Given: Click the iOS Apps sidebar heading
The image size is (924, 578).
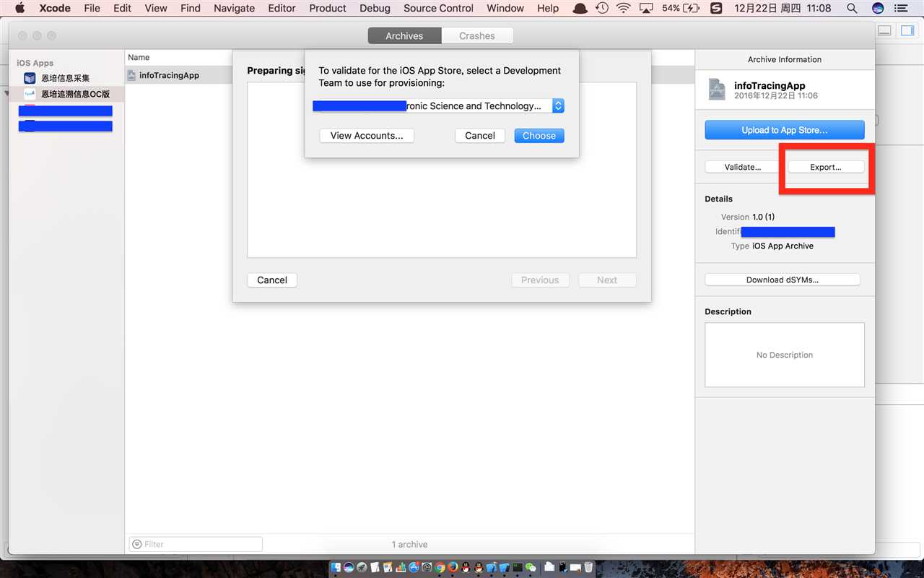Looking at the screenshot, I should pyautogui.click(x=35, y=63).
